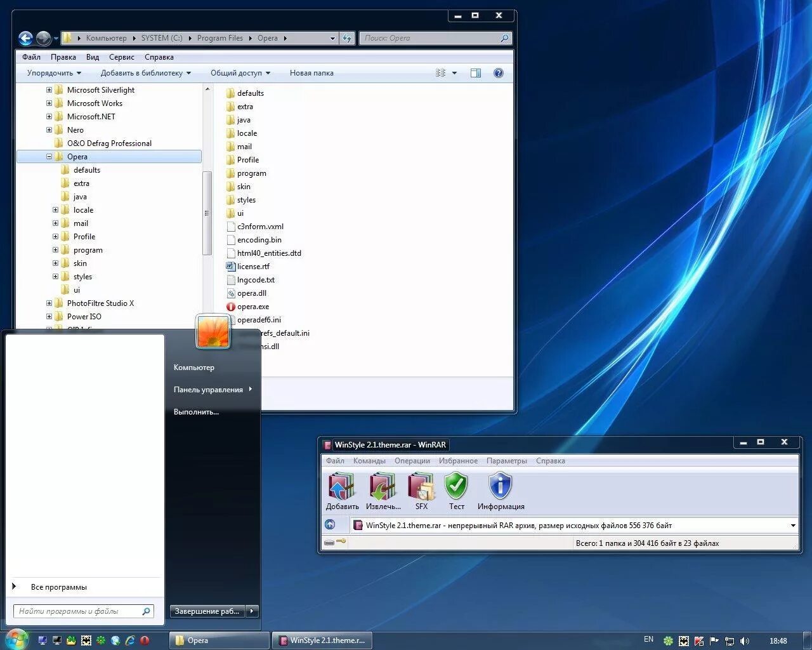Screen dimensions: 812x650
Task: Open Explorer's Сервис menu
Action: tap(122, 57)
